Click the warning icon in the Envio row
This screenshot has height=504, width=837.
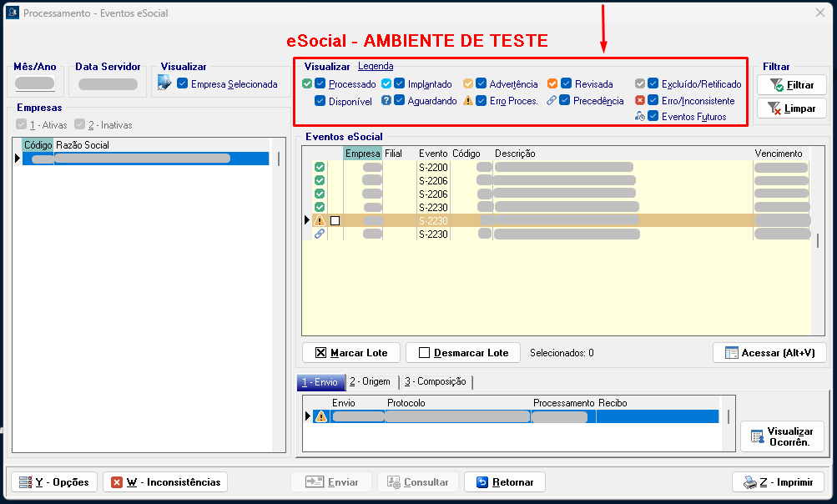(320, 416)
